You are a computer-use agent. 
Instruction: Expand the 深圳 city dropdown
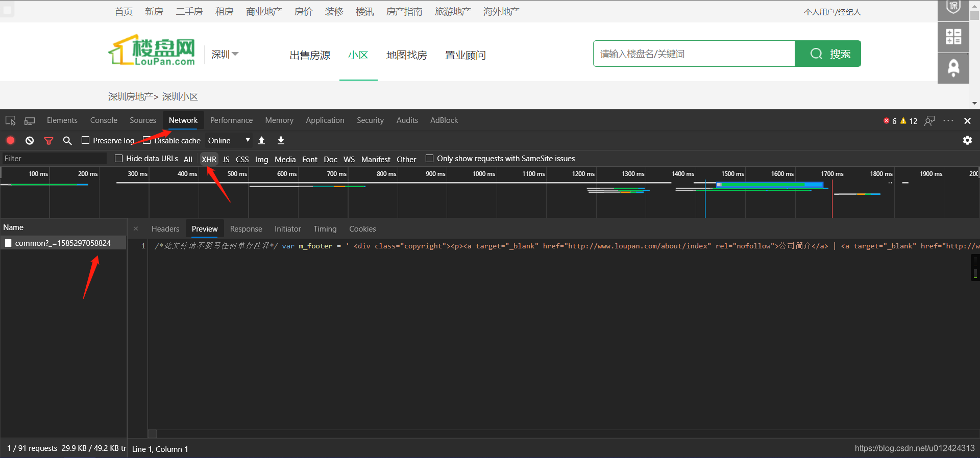coord(225,54)
